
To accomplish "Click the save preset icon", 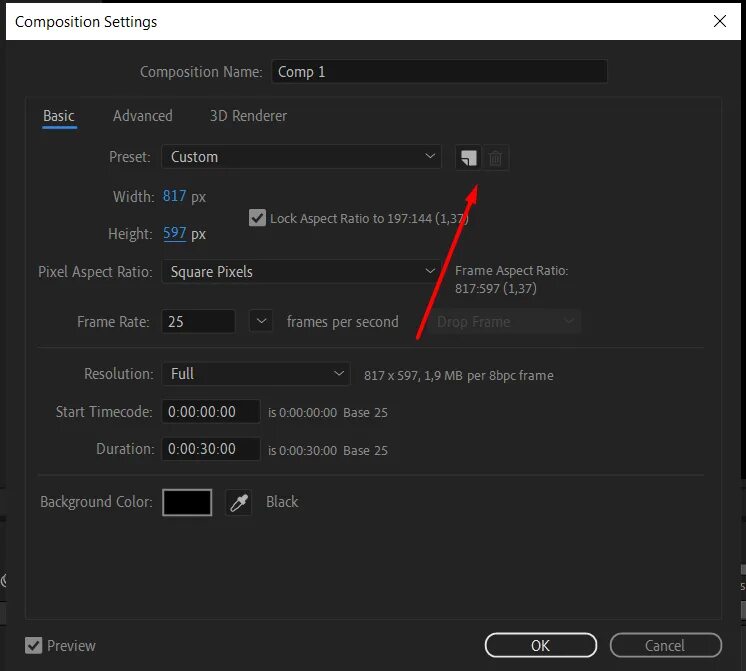I will [x=468, y=158].
